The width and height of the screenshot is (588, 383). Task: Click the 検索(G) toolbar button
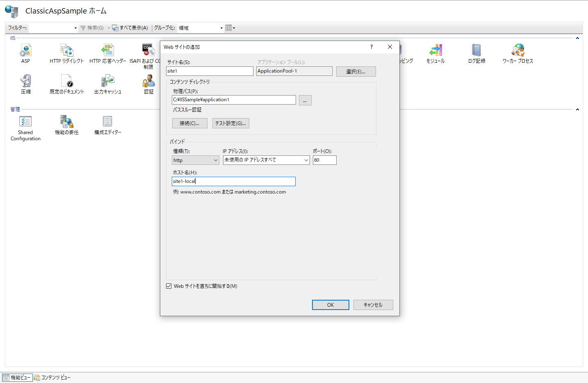click(92, 28)
